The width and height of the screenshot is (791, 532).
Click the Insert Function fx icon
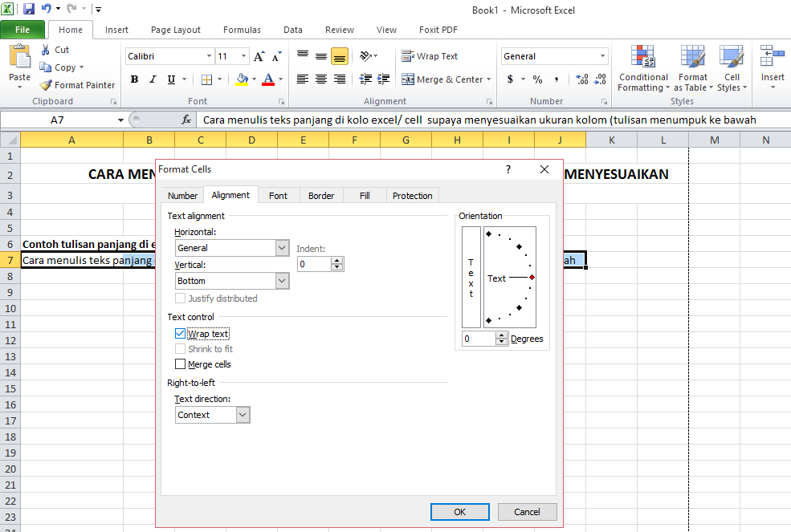point(186,120)
